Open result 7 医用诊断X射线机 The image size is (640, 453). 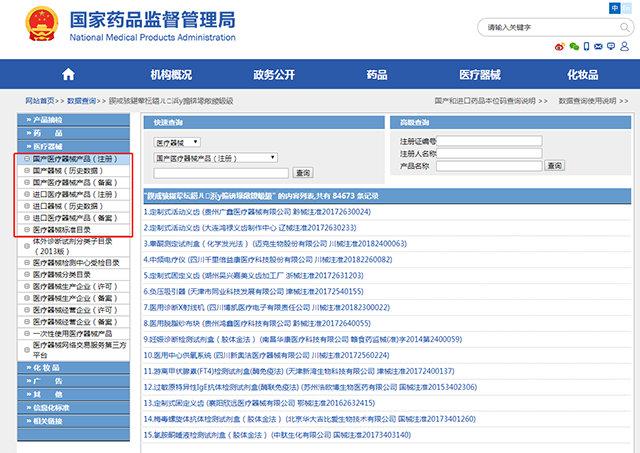[267, 307]
